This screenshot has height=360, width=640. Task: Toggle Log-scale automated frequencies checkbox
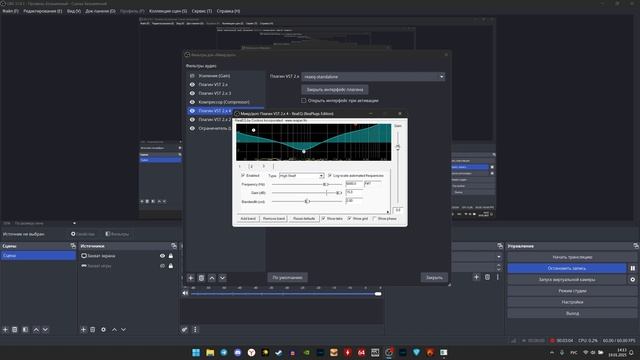click(330, 176)
